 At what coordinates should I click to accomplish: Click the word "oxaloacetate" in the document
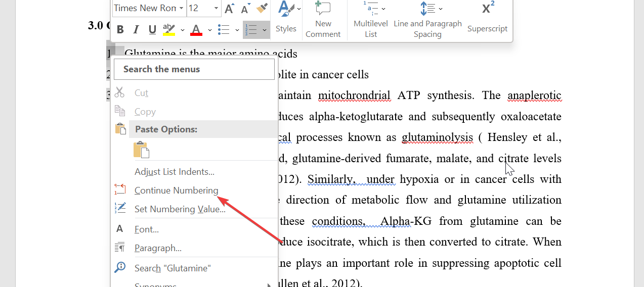[x=531, y=117]
